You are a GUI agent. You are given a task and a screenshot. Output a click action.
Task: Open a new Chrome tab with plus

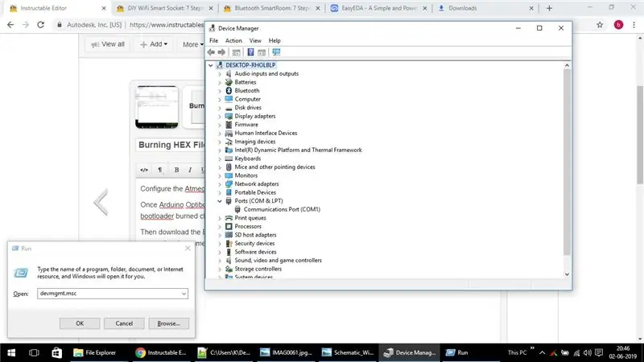(x=549, y=8)
